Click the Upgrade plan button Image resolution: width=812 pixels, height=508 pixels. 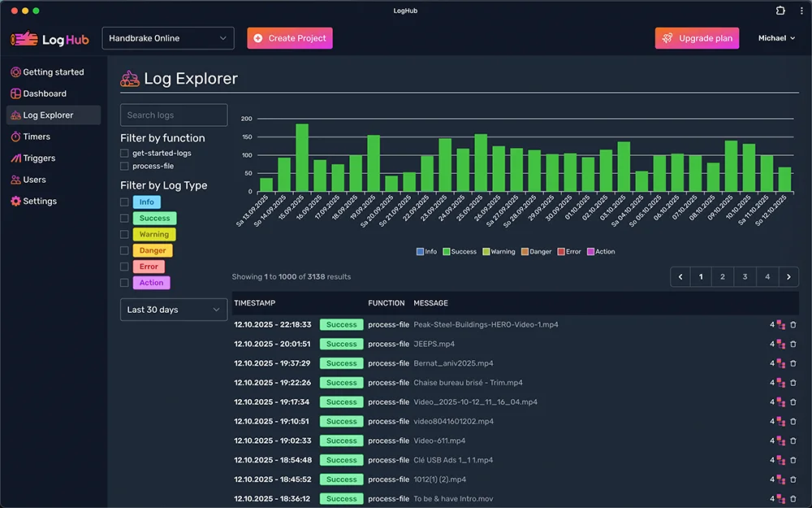[x=697, y=38]
